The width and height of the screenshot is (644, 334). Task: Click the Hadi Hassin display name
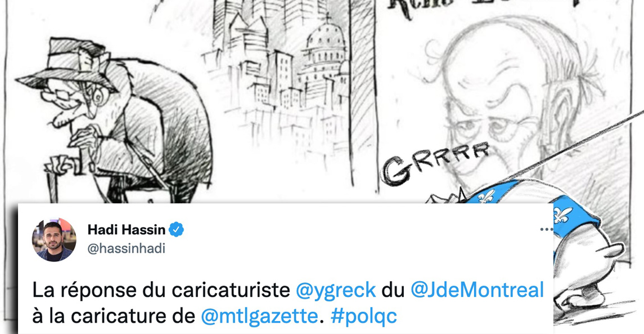[127, 230]
